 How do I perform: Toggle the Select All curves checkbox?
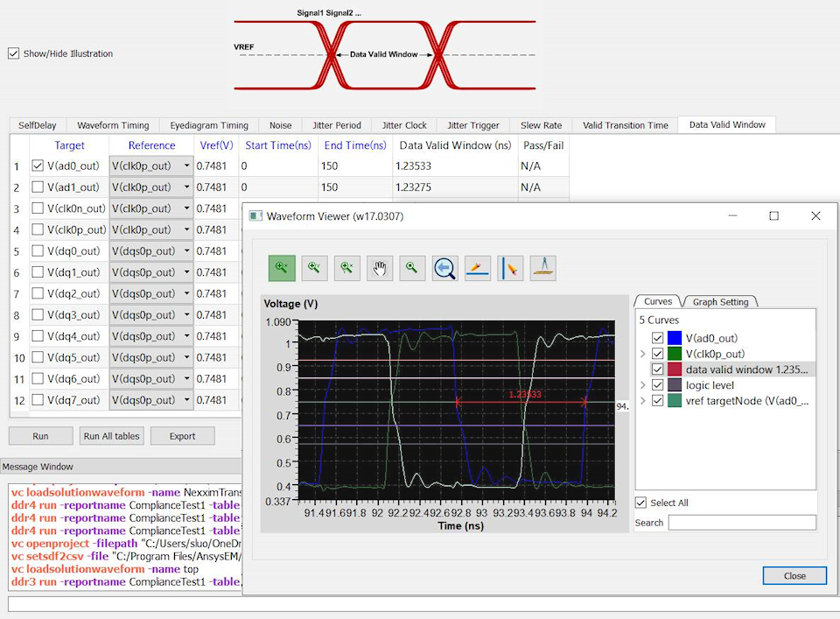click(640, 503)
